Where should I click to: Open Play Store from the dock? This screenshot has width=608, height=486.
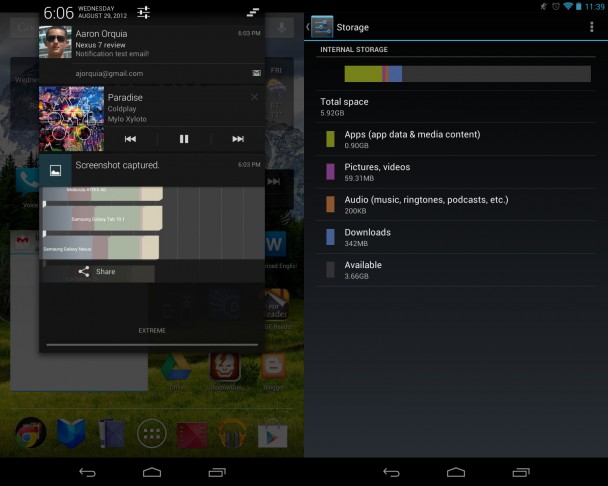coord(273,434)
